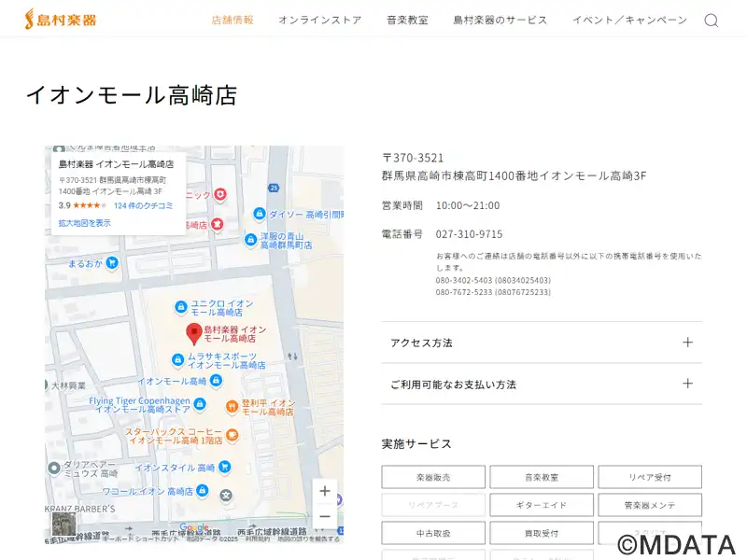Image resolution: width=747 pixels, height=560 pixels.
Task: Open the 124 件のクチコミ reviews link
Action: click(x=144, y=205)
